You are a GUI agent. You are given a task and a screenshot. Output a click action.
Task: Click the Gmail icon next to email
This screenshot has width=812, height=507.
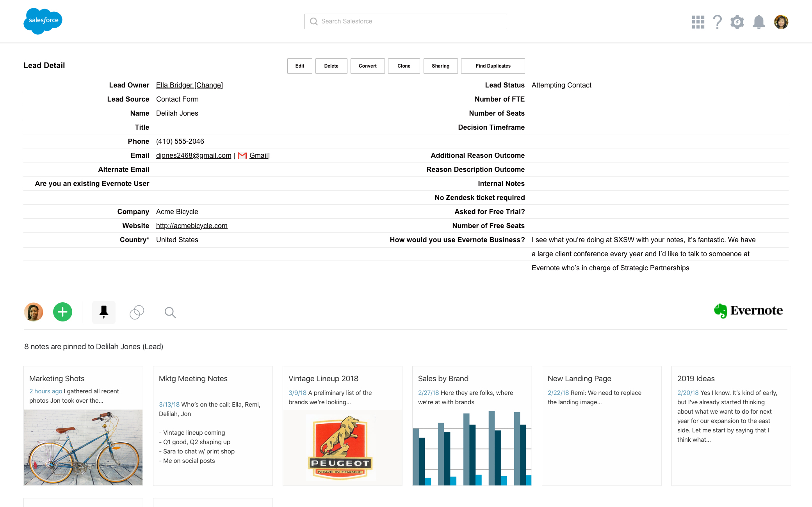[241, 155]
